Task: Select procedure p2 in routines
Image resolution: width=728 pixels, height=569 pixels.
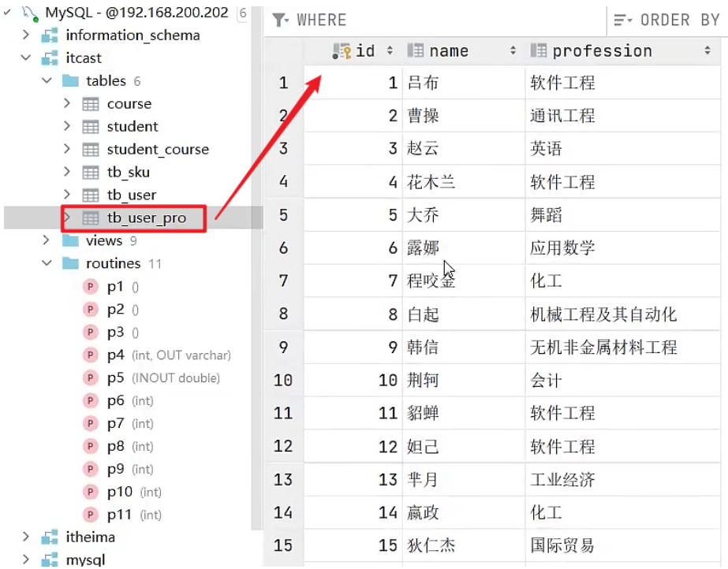Action: [116, 309]
